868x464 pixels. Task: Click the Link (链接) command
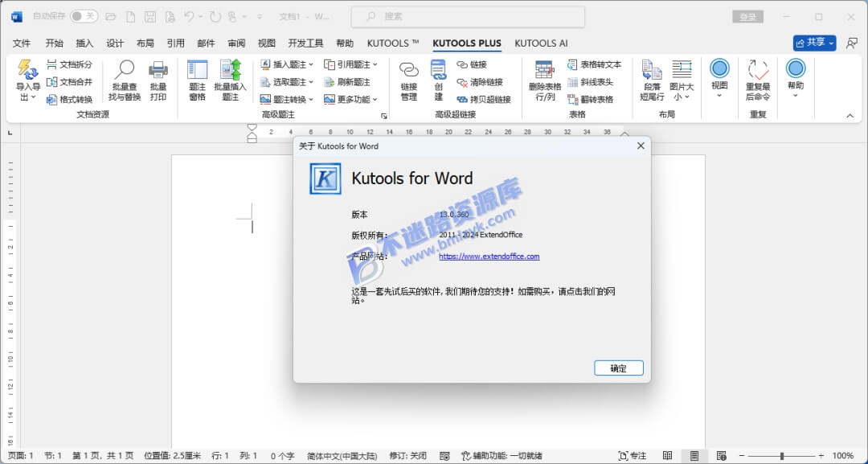(x=472, y=65)
